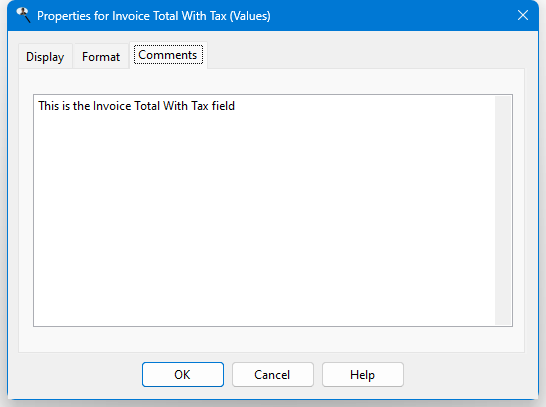
Task: Click the word "This" starting the comment
Action: pyautogui.click(x=48, y=106)
